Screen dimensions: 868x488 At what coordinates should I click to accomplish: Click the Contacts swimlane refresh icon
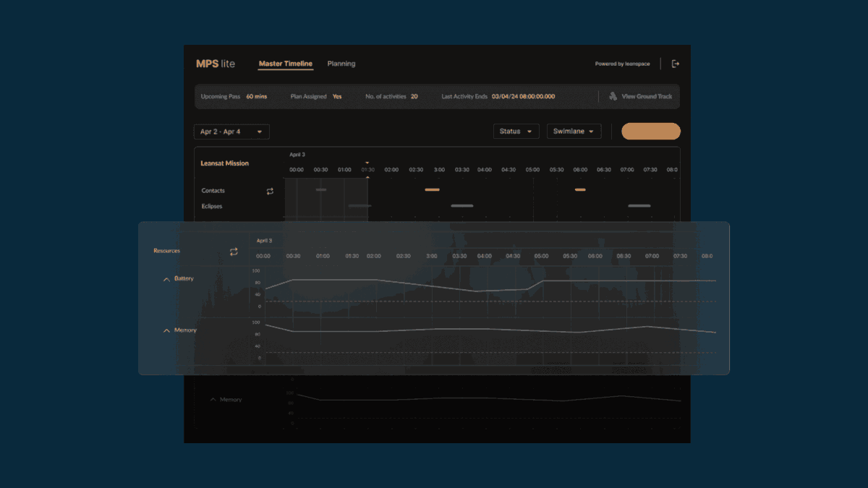point(270,190)
